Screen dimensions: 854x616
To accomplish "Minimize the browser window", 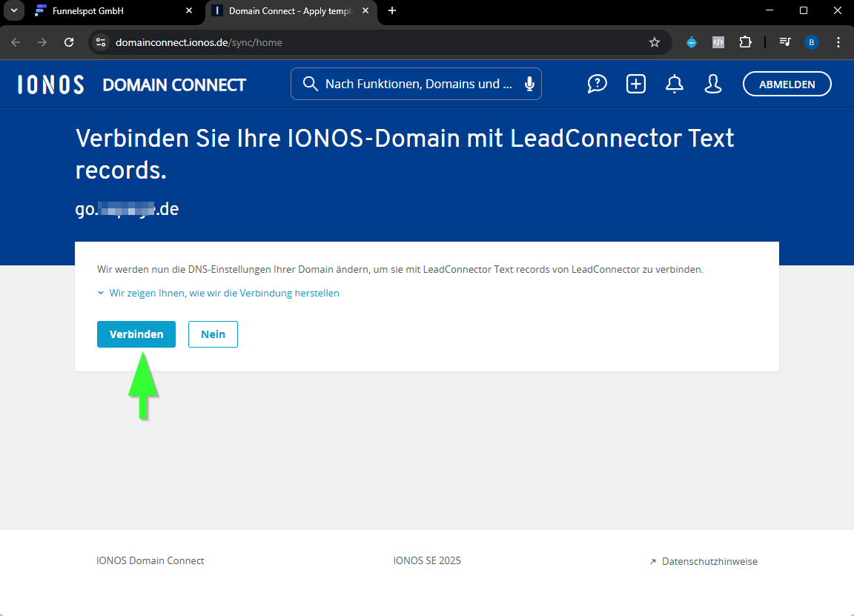I will pyautogui.click(x=769, y=10).
